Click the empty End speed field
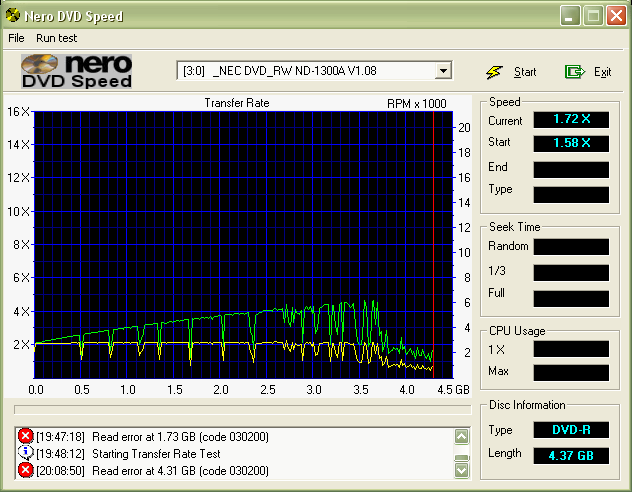632x492 pixels. coord(571,170)
